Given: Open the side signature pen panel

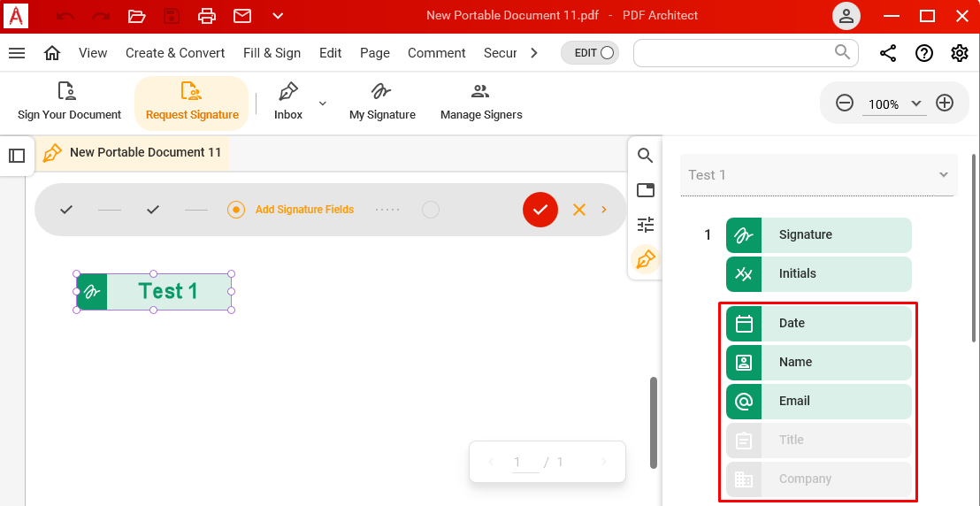Looking at the screenshot, I should [x=645, y=259].
